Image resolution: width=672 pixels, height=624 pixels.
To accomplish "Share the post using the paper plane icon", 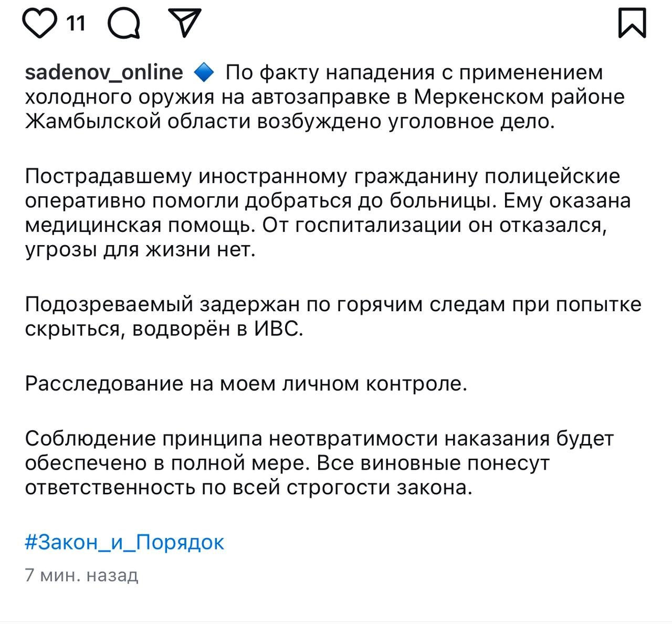I will [183, 24].
